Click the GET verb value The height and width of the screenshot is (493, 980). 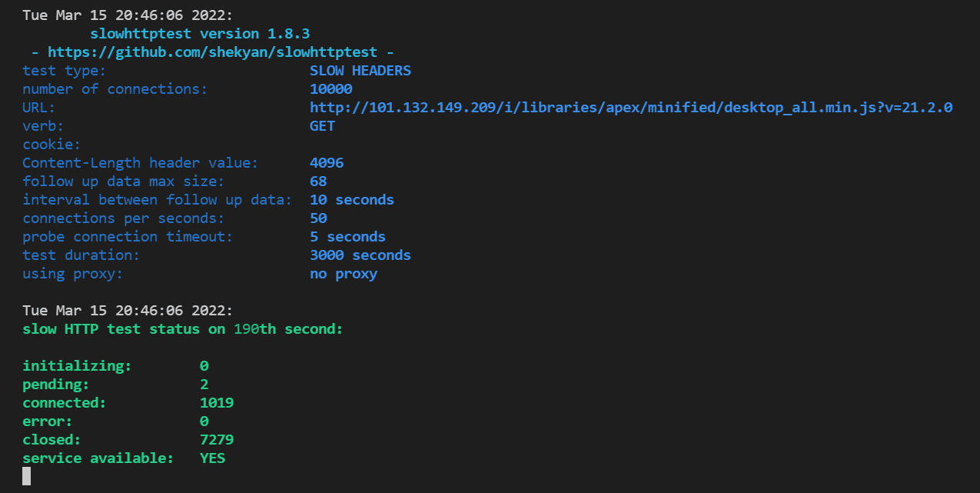(322, 126)
